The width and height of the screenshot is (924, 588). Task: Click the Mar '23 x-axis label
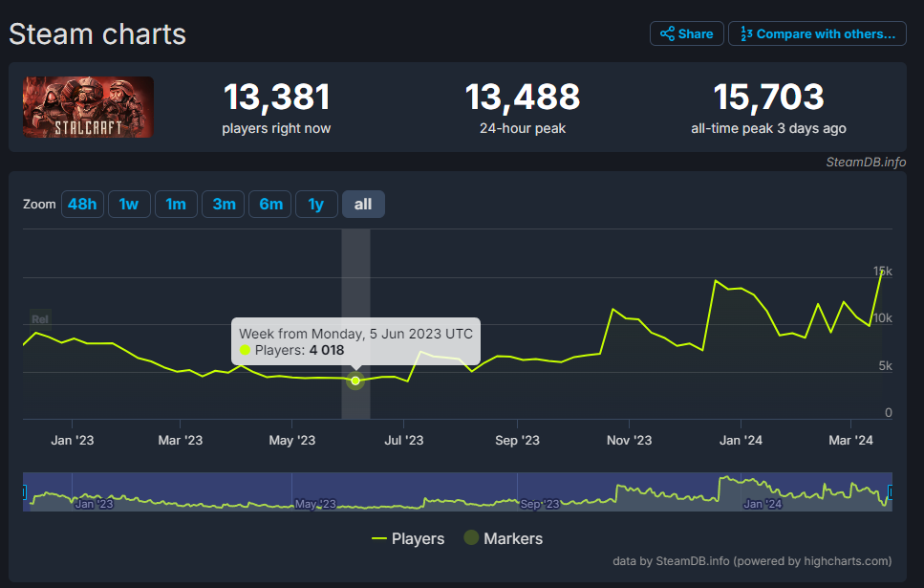(181, 441)
